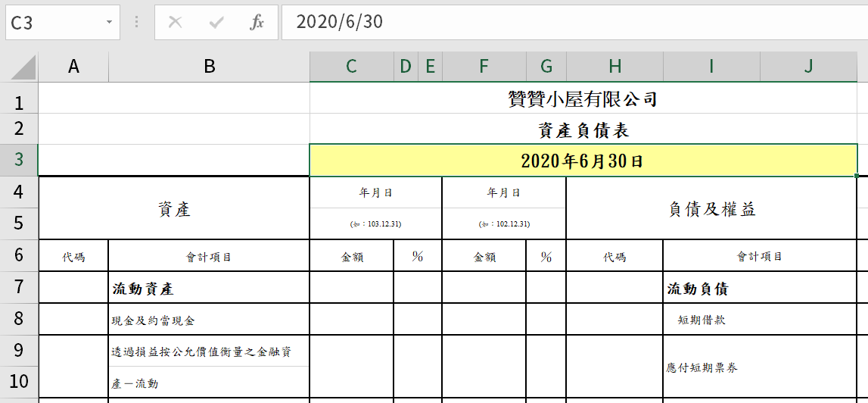This screenshot has height=403, width=868.
Task: Click the 流動負債 cell
Action: 760,288
